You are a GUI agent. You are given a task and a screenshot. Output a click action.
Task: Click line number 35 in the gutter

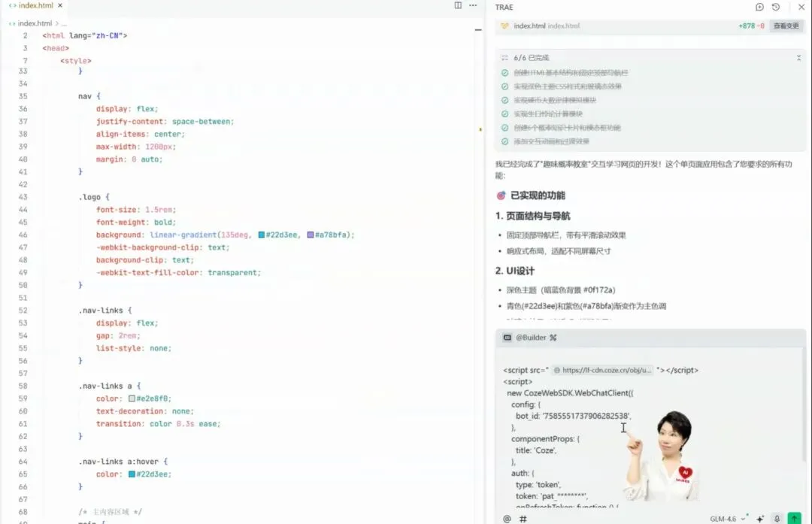pos(23,96)
